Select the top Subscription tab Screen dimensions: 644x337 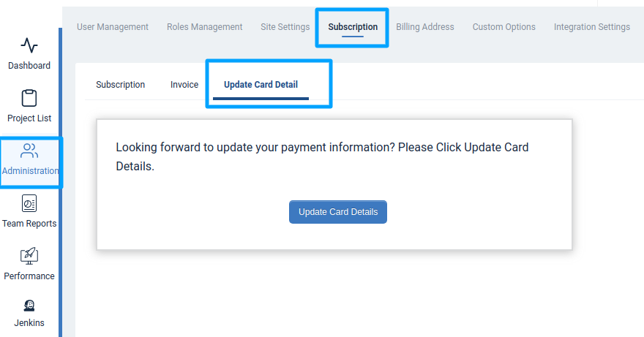point(353,27)
